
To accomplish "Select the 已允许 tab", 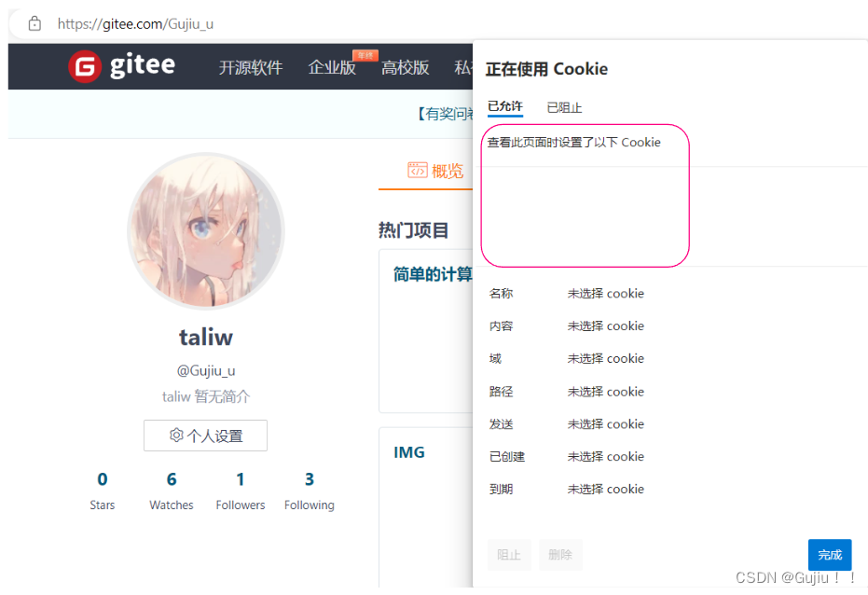I will pos(505,106).
